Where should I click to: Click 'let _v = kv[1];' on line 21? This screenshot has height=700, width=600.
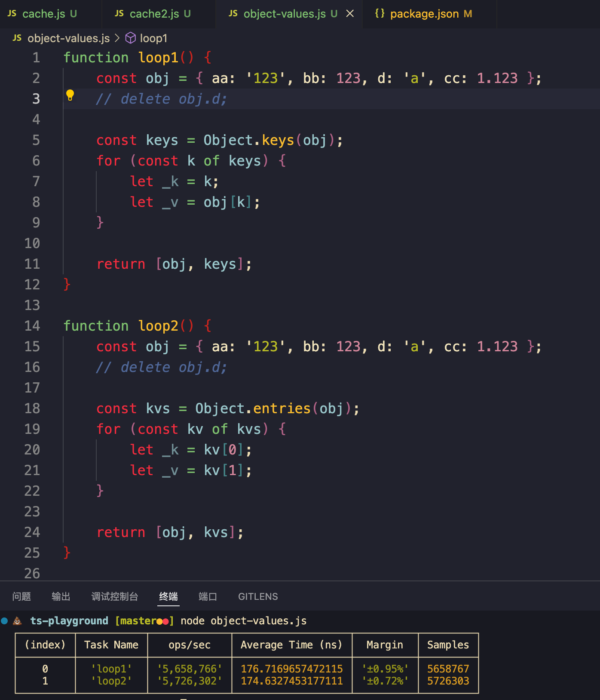click(x=191, y=470)
